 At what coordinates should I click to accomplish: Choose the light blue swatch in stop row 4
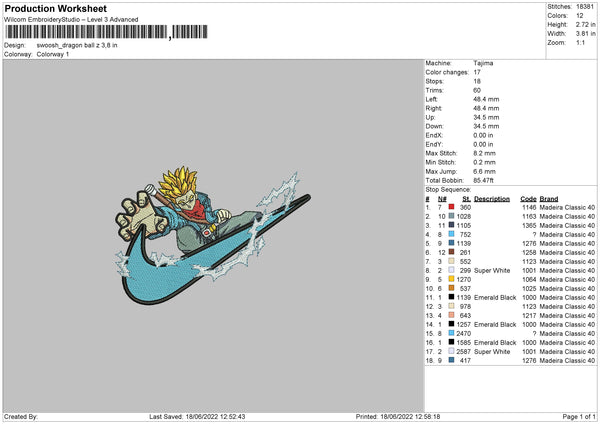click(x=452, y=234)
